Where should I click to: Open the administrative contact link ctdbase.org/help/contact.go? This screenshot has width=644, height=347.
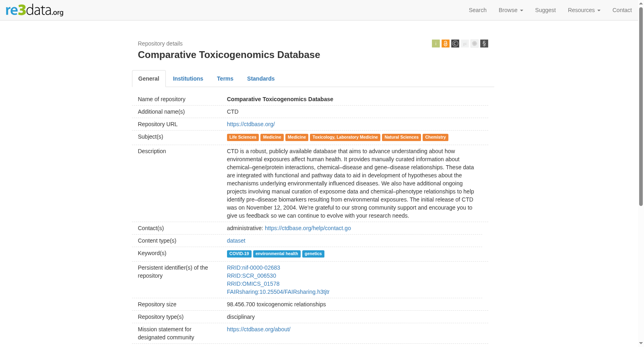tap(308, 228)
